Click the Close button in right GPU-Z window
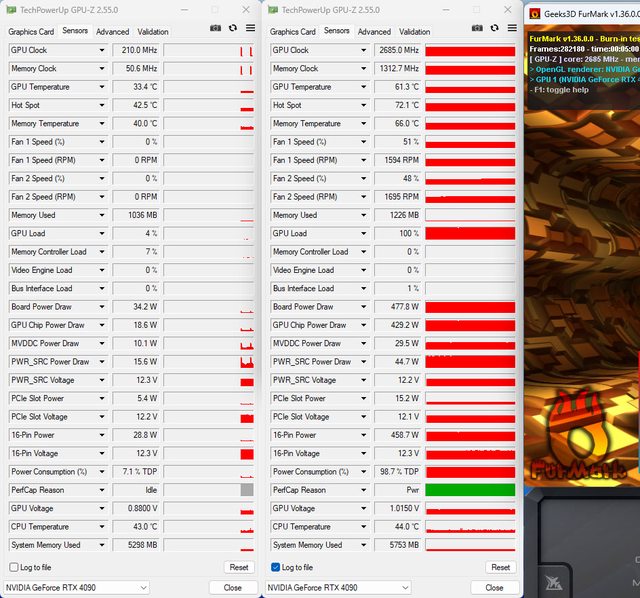 tap(494, 587)
